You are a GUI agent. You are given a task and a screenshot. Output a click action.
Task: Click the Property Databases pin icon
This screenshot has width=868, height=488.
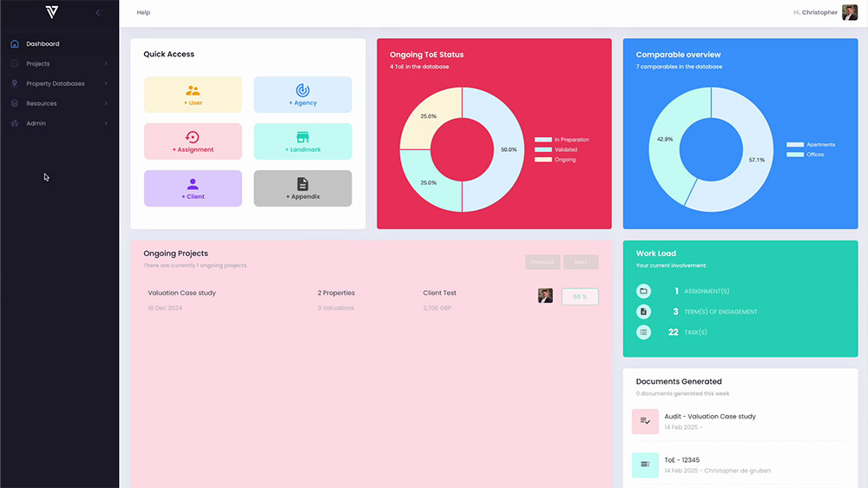coord(15,83)
